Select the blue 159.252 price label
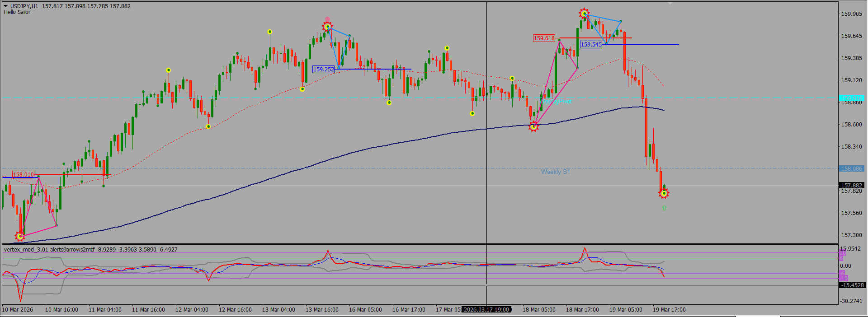This screenshot has width=868, height=317. coord(324,69)
